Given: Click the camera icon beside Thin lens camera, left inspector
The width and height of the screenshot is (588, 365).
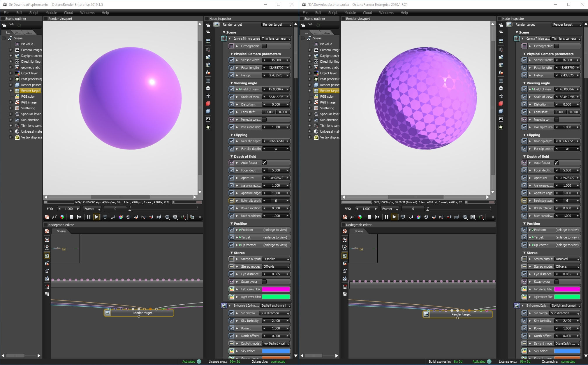Looking at the screenshot, I should click(224, 38).
